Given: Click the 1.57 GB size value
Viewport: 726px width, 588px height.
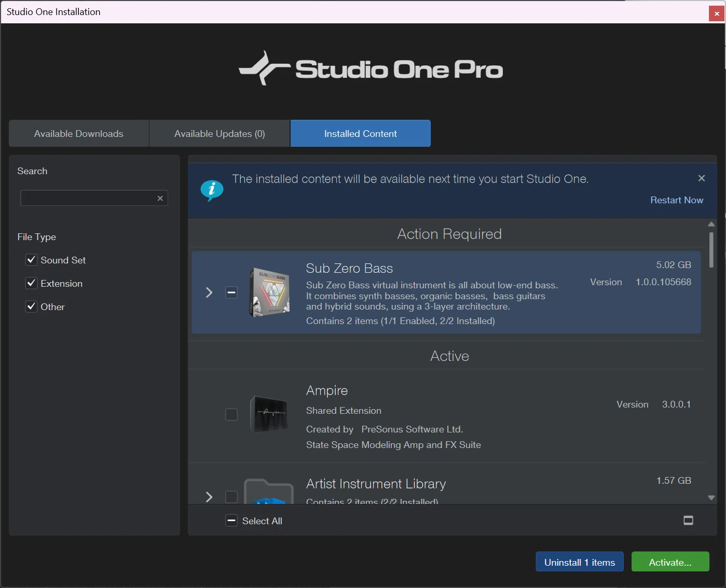Looking at the screenshot, I should [x=674, y=481].
